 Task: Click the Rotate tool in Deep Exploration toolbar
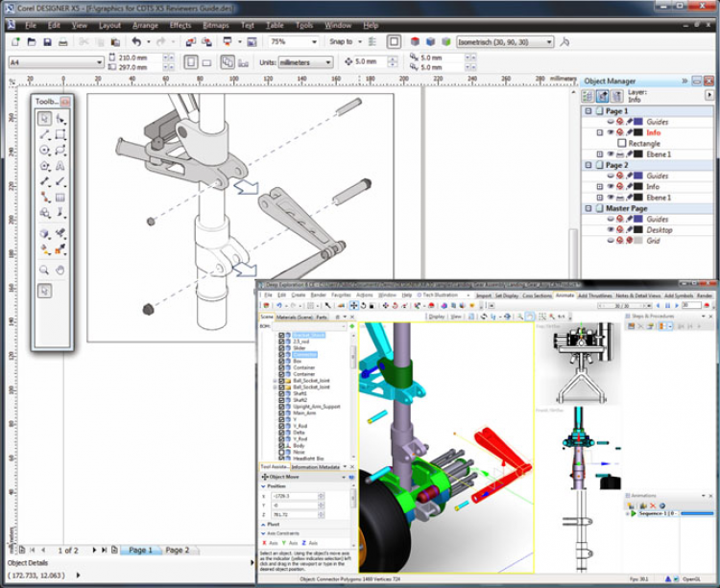tap(363, 305)
